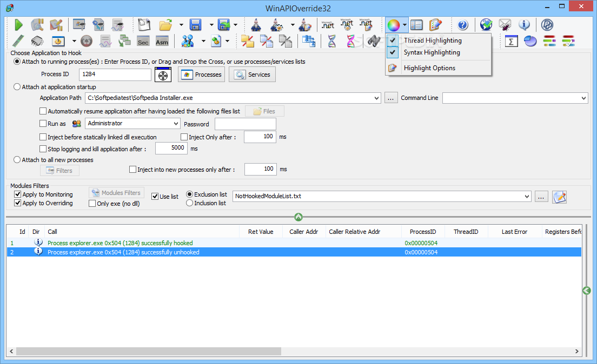Click the browse button beside Application Path
Viewport: 597px width, 364px height.
point(391,98)
